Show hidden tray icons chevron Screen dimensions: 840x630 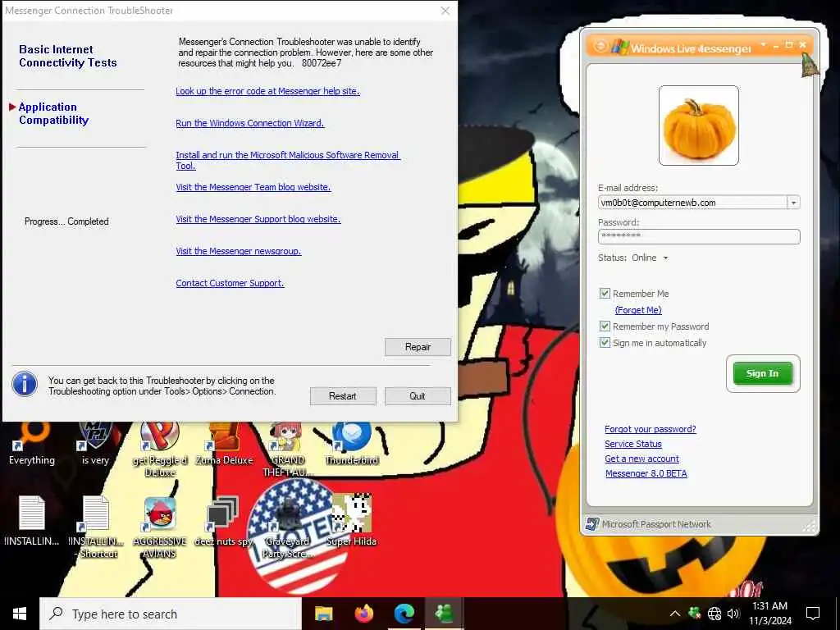pos(675,614)
